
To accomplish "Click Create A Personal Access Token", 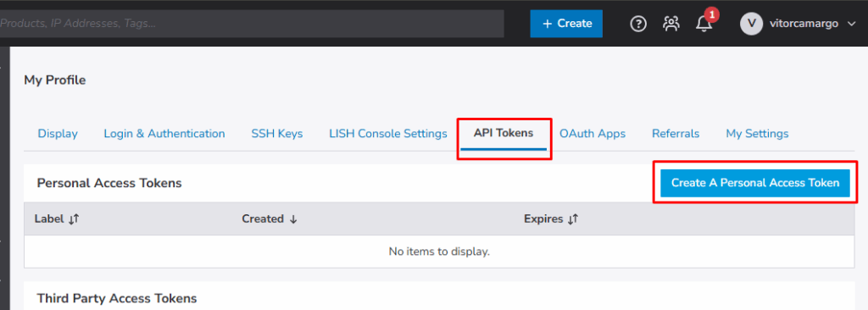I will tap(755, 183).
